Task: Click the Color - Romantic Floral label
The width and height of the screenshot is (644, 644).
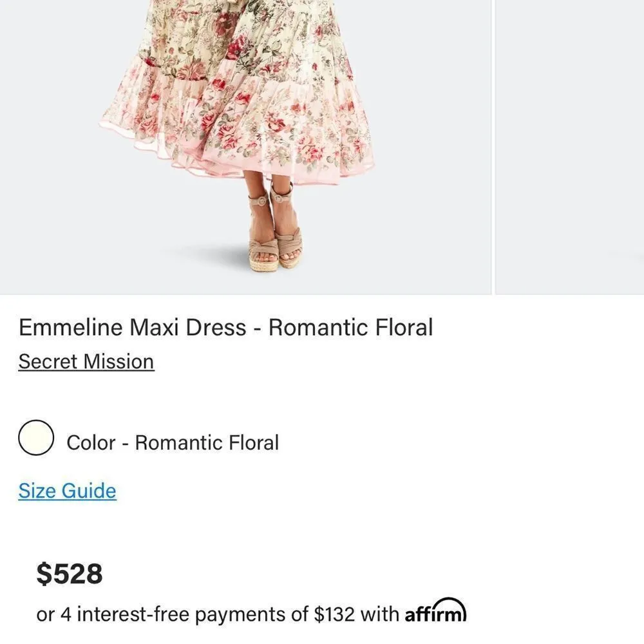Action: pyautogui.click(x=172, y=442)
